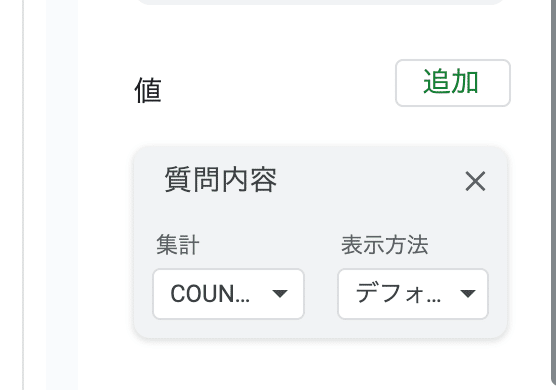This screenshot has height=390, width=556.
Task: Click empty space between 値 and 追加
Action: [278, 89]
